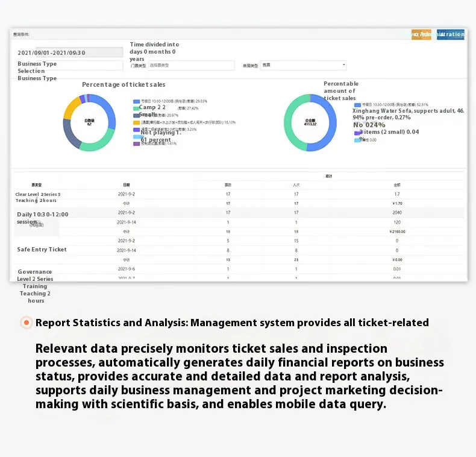The height and width of the screenshot is (457, 476).
Task: Select the Daily 10:30-12:00 session row label
Action: tap(42, 218)
